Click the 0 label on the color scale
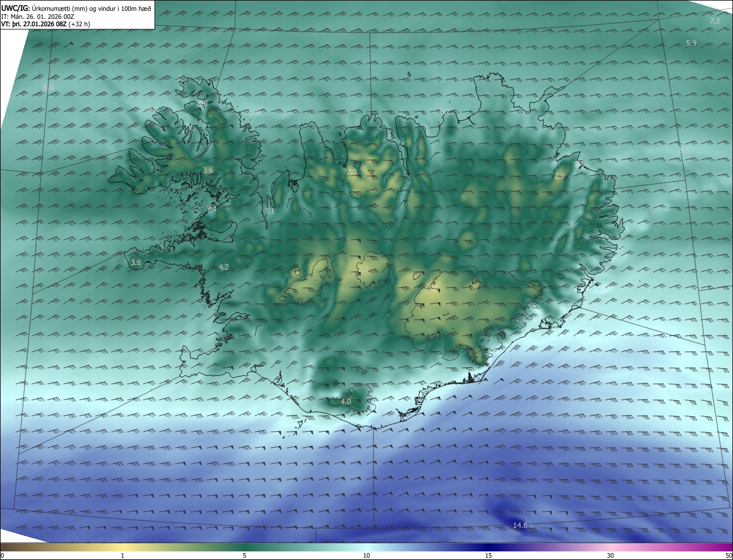This screenshot has width=733, height=560. tap(2, 555)
